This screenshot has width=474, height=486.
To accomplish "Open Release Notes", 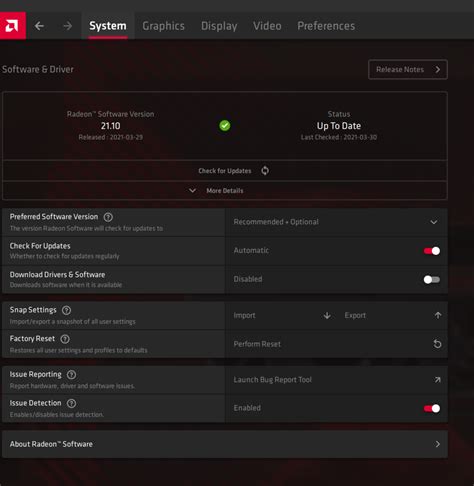I will 408,69.
